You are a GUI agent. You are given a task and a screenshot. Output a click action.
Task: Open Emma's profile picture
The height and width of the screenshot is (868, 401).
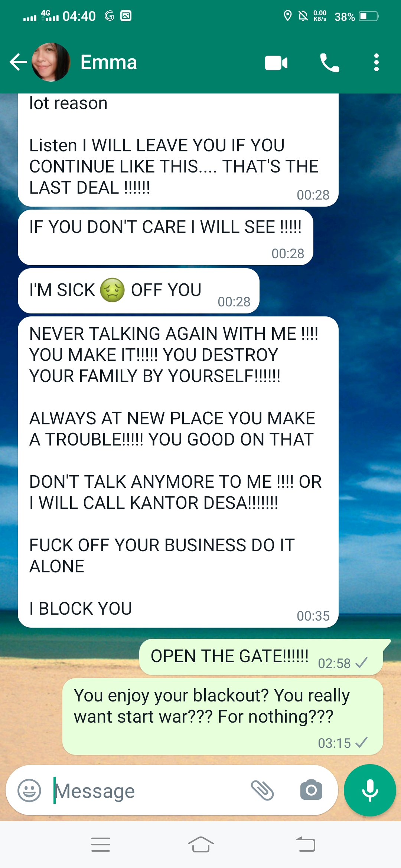[x=51, y=62]
